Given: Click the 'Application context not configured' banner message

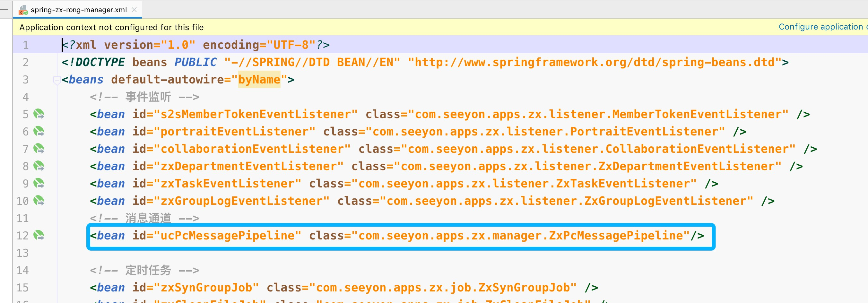Looking at the screenshot, I should pyautogui.click(x=111, y=27).
